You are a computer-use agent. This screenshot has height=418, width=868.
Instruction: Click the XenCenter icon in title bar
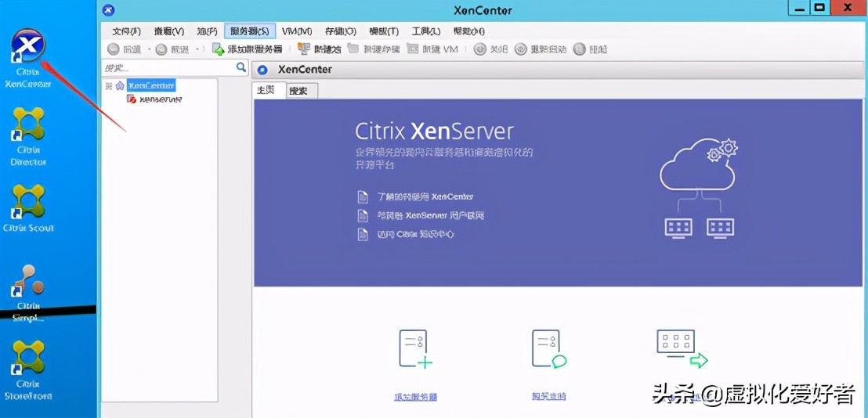tap(109, 10)
